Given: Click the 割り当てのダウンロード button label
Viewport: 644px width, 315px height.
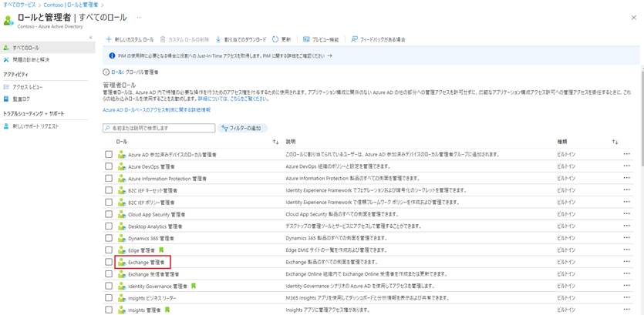Looking at the screenshot, I should (x=245, y=39).
